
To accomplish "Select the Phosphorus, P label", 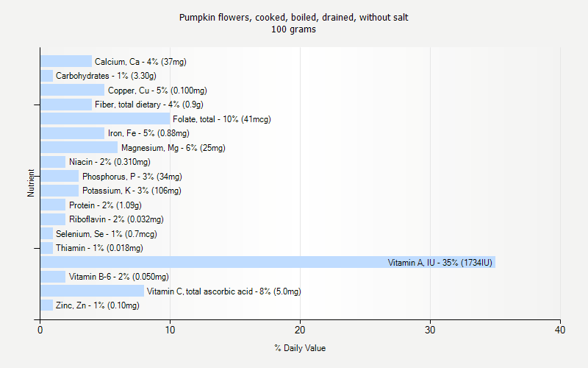I will [x=132, y=177].
